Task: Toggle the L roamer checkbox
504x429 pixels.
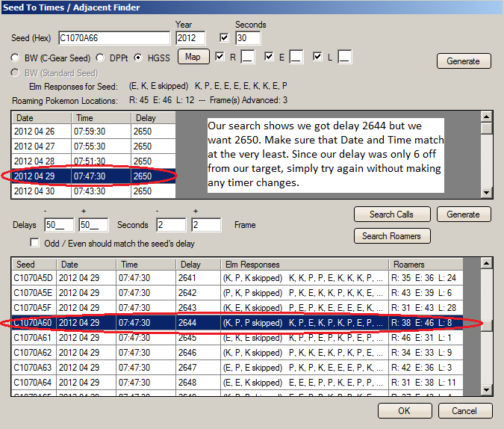Action: click(x=317, y=57)
